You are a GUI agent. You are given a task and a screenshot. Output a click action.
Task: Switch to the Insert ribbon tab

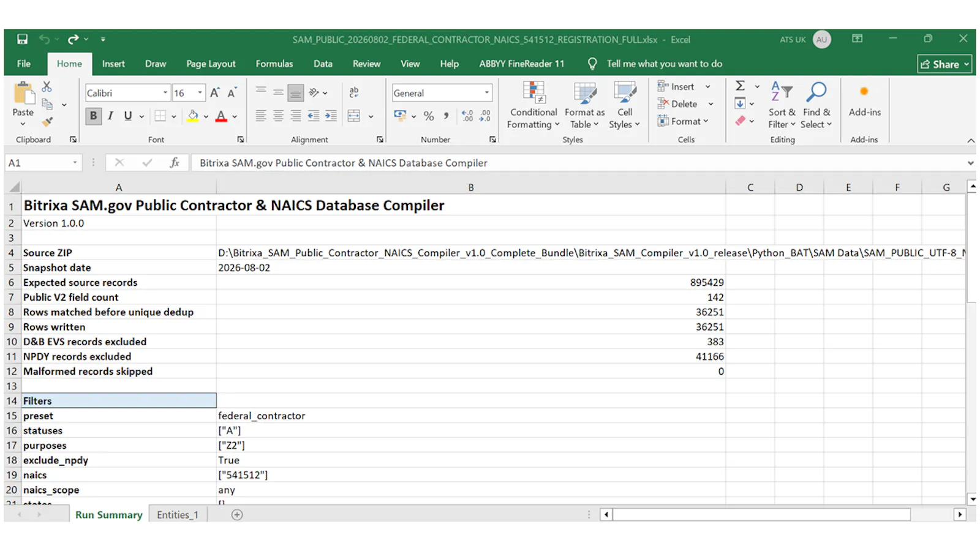(x=113, y=64)
